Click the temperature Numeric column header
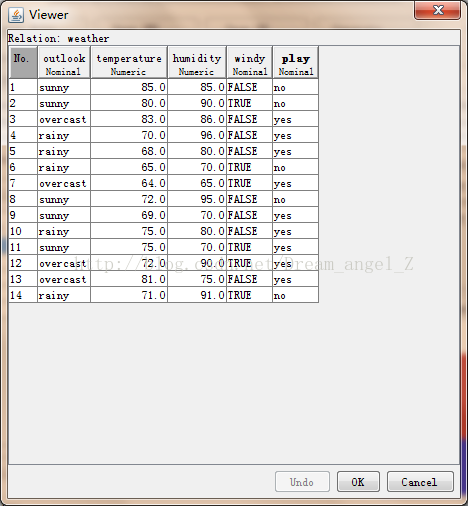 click(129, 62)
